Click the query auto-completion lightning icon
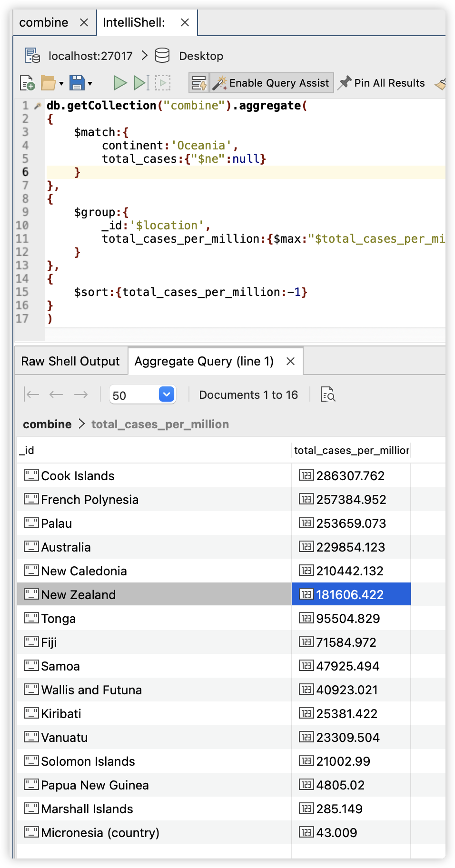This screenshot has height=868, width=455. click(199, 83)
